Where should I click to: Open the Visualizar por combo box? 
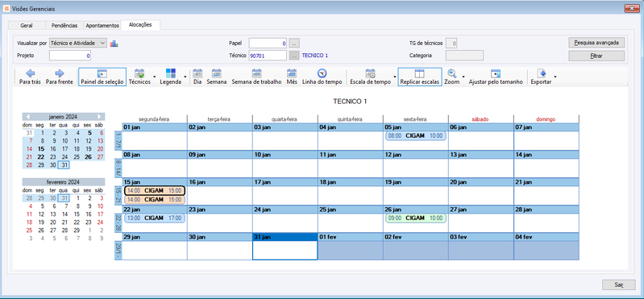pyautogui.click(x=77, y=43)
